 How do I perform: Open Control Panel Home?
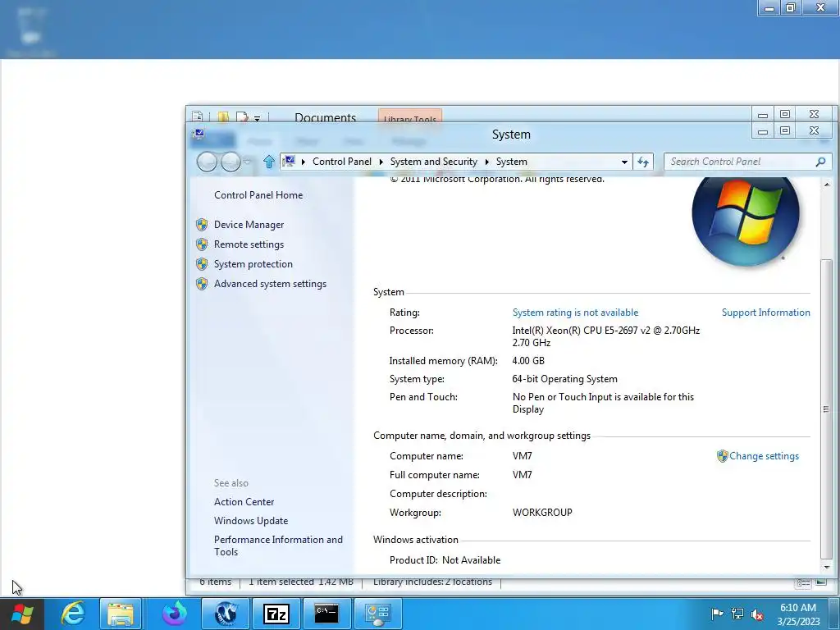[258, 195]
